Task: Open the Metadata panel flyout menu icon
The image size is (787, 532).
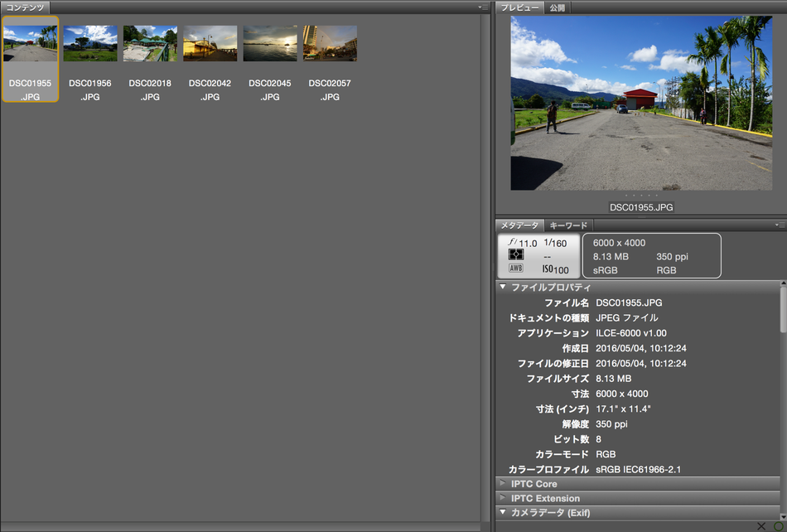Action: (x=780, y=225)
